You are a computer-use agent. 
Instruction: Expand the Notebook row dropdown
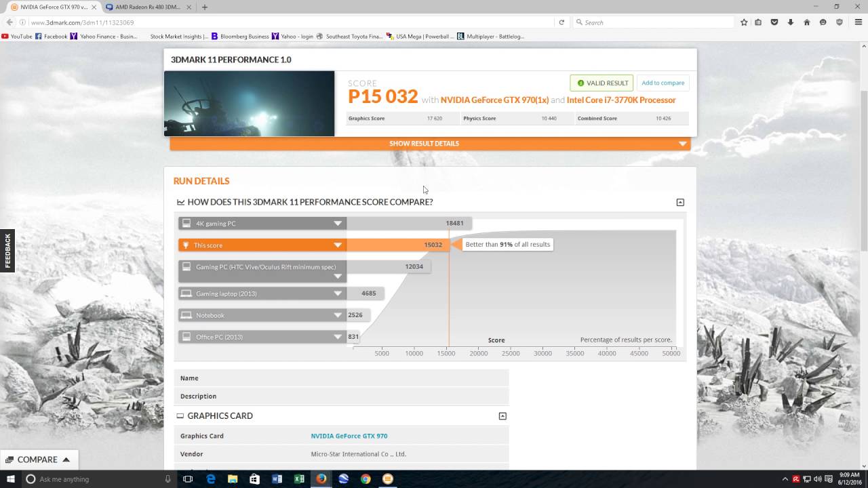coord(338,315)
